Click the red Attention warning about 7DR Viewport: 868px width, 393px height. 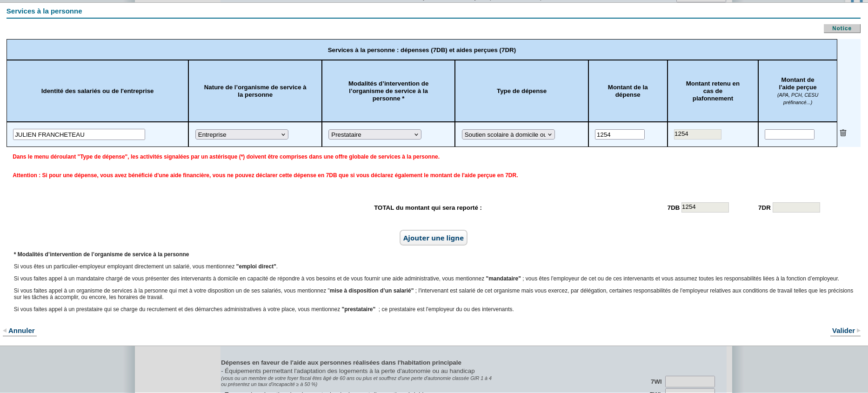(265, 175)
